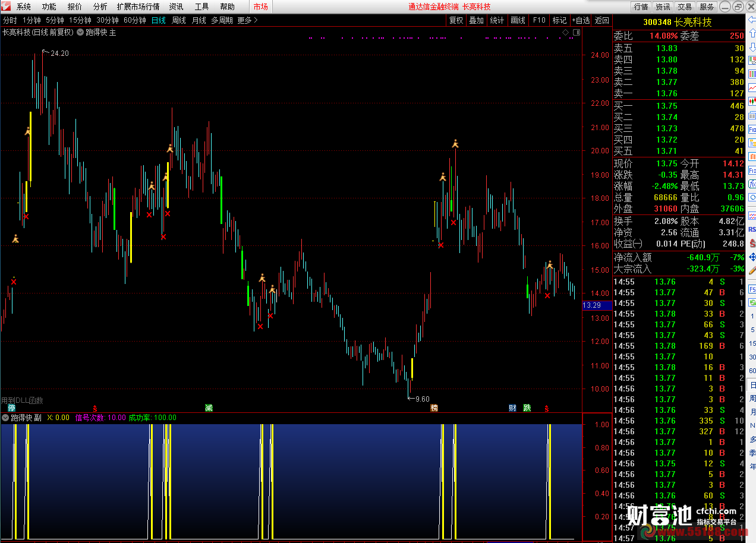
Task: Open the 工具 menu
Action: coord(201,7)
